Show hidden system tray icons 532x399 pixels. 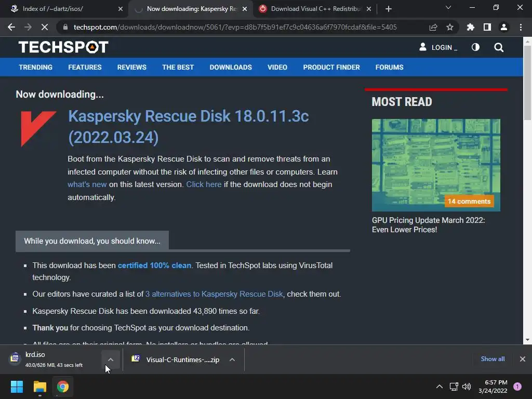coord(440,387)
